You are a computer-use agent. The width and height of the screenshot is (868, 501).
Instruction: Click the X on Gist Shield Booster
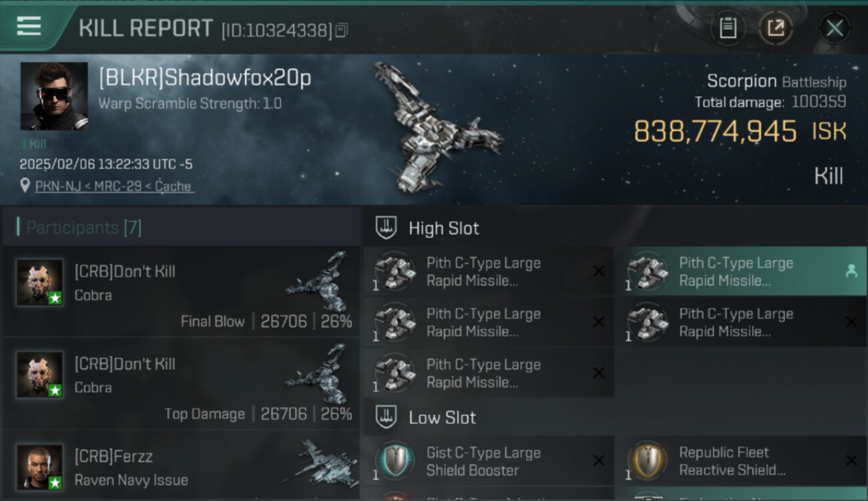599,460
